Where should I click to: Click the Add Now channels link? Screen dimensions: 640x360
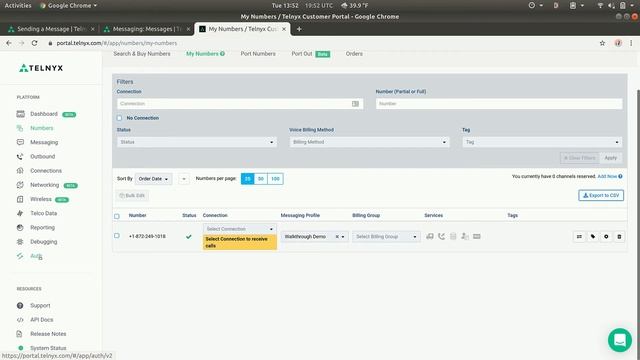coord(607,176)
